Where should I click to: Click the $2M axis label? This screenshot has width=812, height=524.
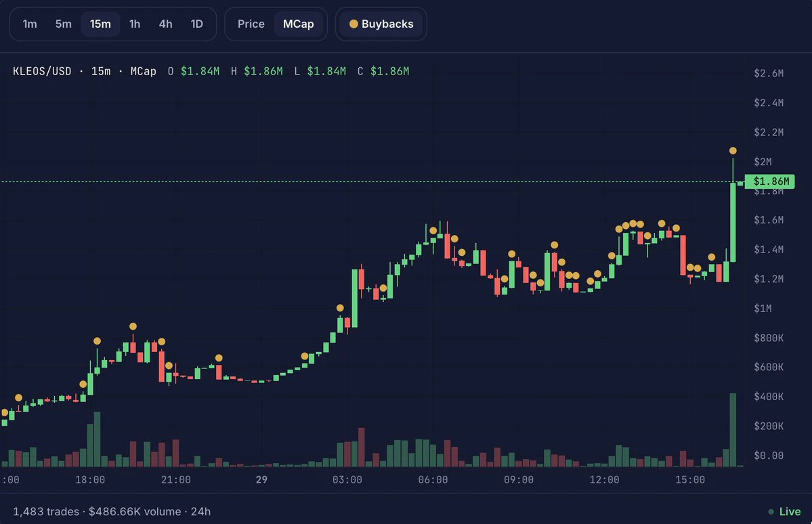pos(763,162)
